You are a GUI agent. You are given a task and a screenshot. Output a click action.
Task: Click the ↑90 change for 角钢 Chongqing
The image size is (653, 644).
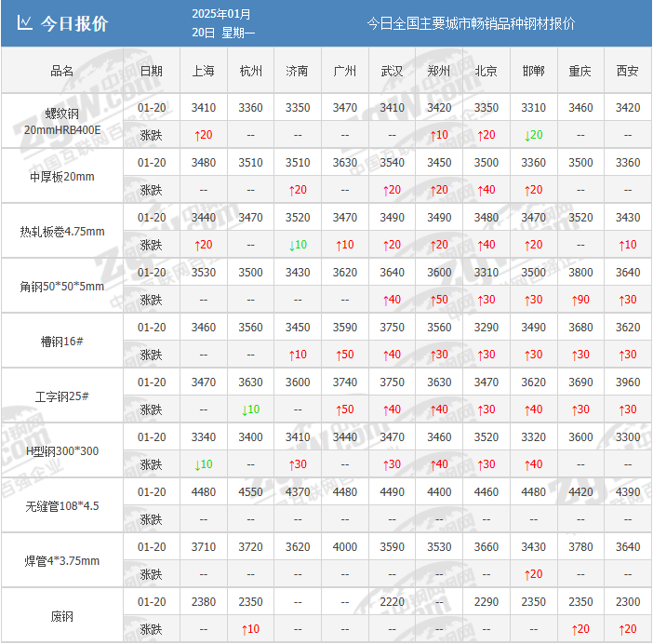click(x=580, y=300)
